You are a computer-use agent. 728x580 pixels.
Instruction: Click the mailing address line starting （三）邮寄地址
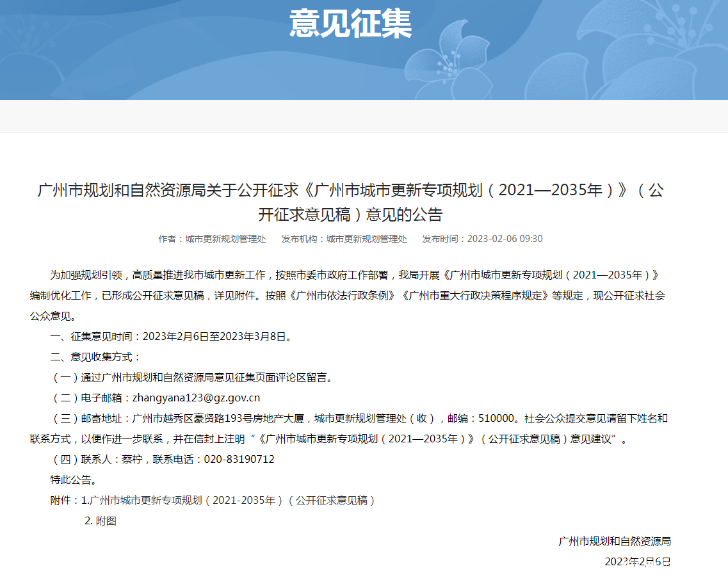pos(359,419)
